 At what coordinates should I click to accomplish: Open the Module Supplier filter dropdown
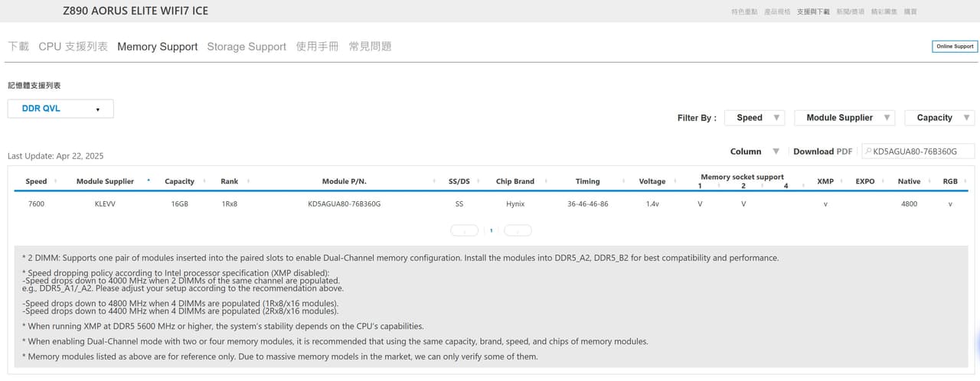[x=844, y=118]
